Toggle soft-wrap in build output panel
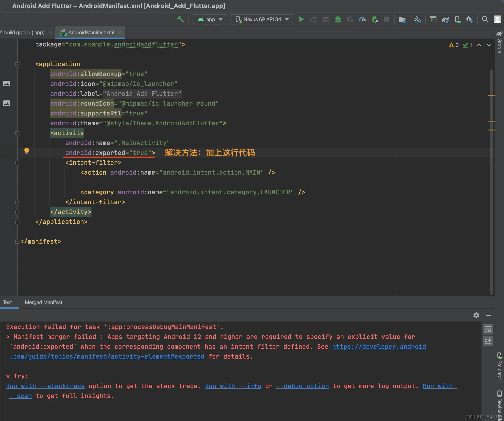 488,329
